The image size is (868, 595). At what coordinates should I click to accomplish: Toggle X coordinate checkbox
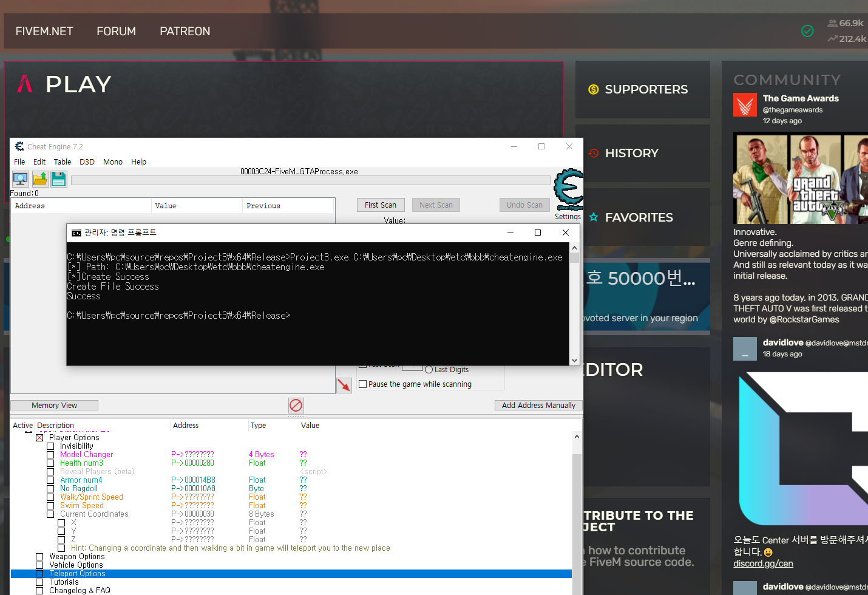tap(61, 523)
